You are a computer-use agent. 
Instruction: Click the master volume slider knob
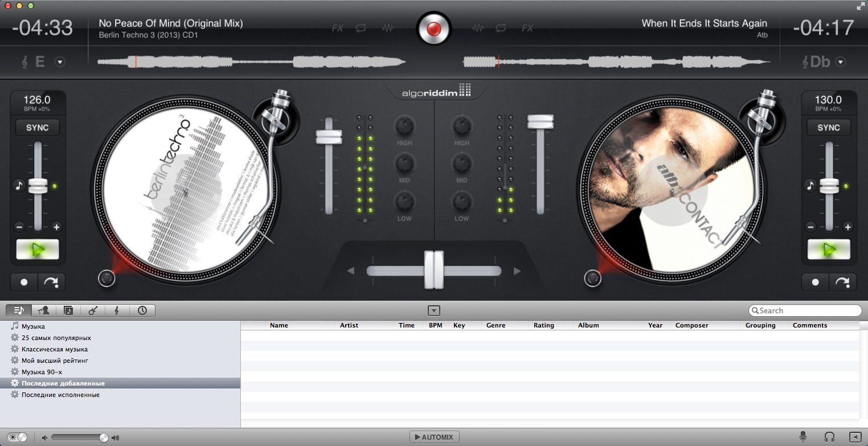pyautogui.click(x=104, y=437)
